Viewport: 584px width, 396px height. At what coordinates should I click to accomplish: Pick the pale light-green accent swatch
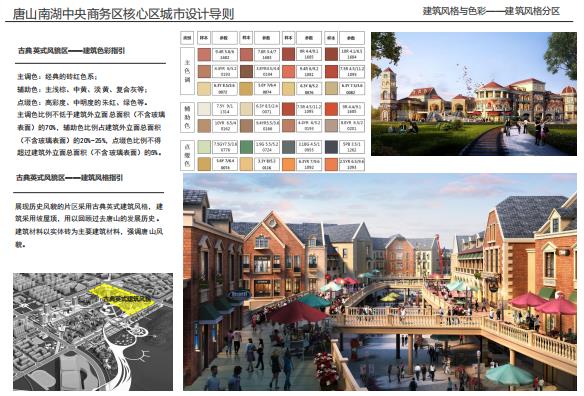point(204,147)
